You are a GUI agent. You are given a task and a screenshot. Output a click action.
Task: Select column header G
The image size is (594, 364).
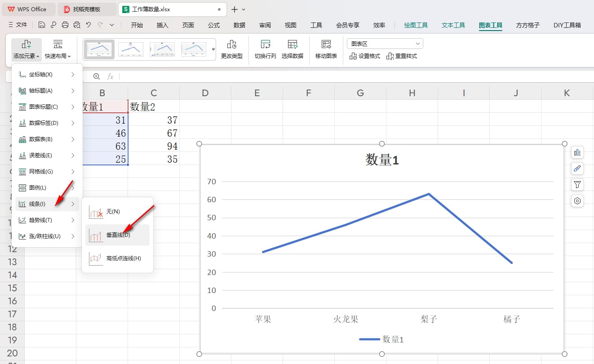coord(360,93)
